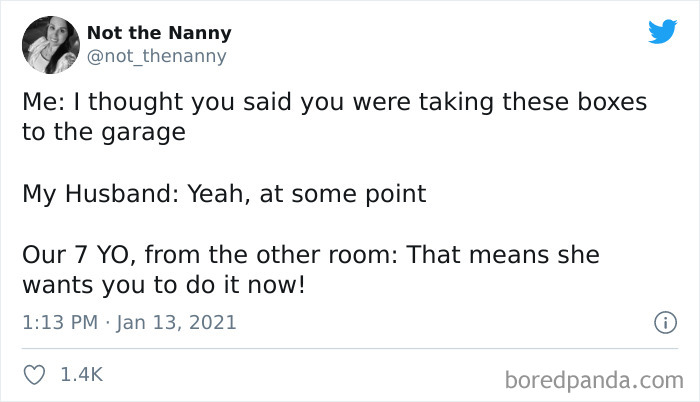
Task: Open the Not the Nanny profile picture
Action: click(x=51, y=45)
